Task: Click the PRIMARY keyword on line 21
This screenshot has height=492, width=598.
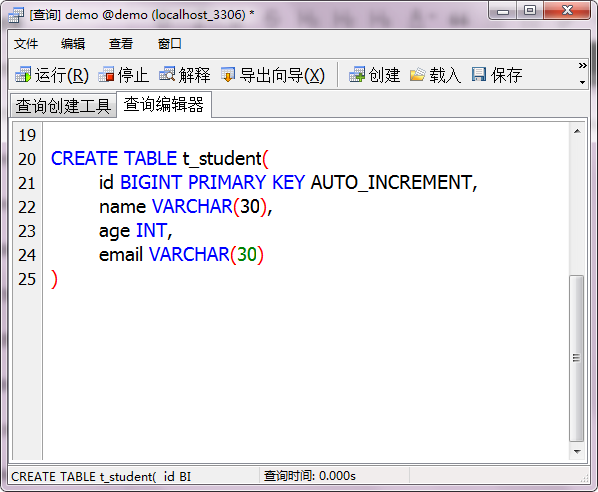Action: click(227, 182)
